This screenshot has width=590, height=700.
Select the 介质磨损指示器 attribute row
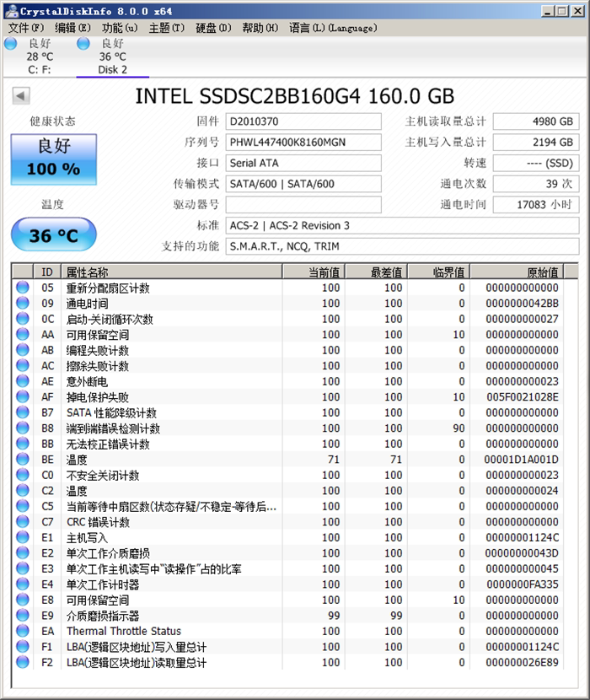[x=288, y=615]
